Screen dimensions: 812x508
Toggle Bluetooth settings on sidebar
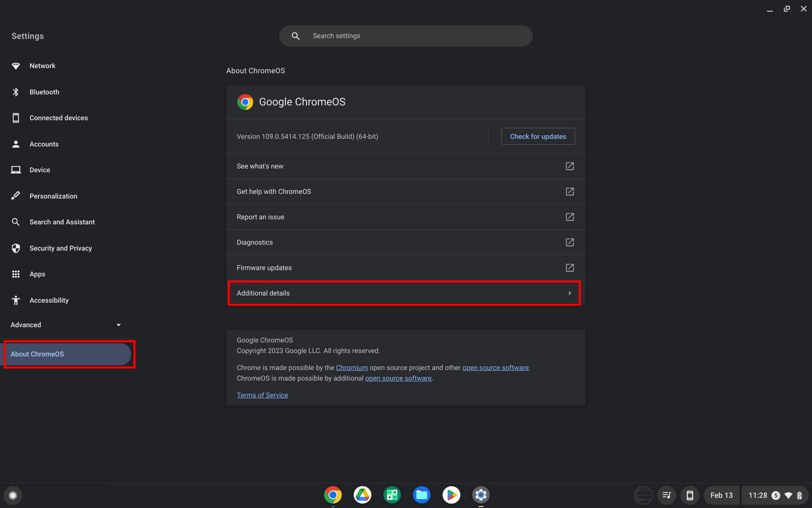tap(44, 92)
